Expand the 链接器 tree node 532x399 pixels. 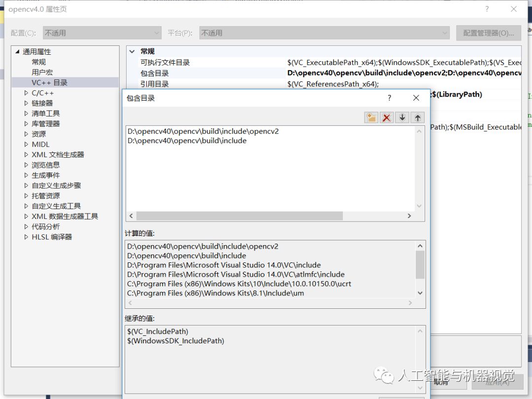[26, 103]
